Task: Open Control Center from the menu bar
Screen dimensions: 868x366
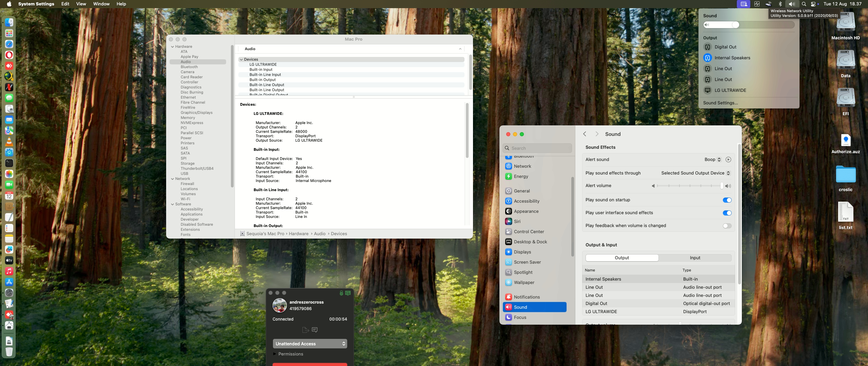Action: [x=813, y=4]
